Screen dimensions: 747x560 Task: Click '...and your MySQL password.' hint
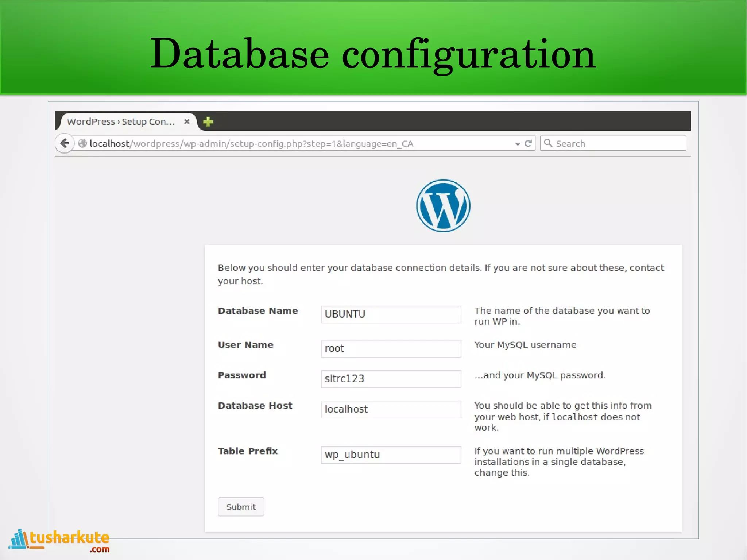pos(540,375)
